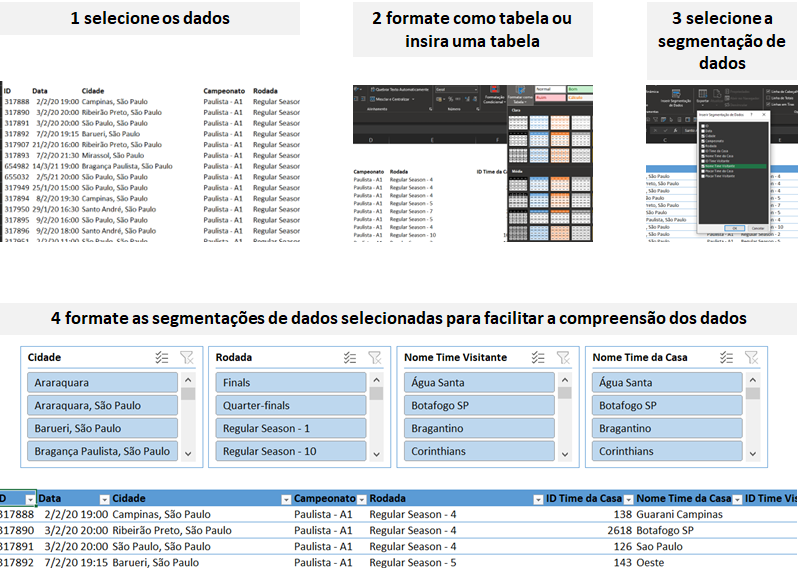This screenshot has height=568, width=801.
Task: Click table cell 'Sao Paulo' team name
Action: 659,547
